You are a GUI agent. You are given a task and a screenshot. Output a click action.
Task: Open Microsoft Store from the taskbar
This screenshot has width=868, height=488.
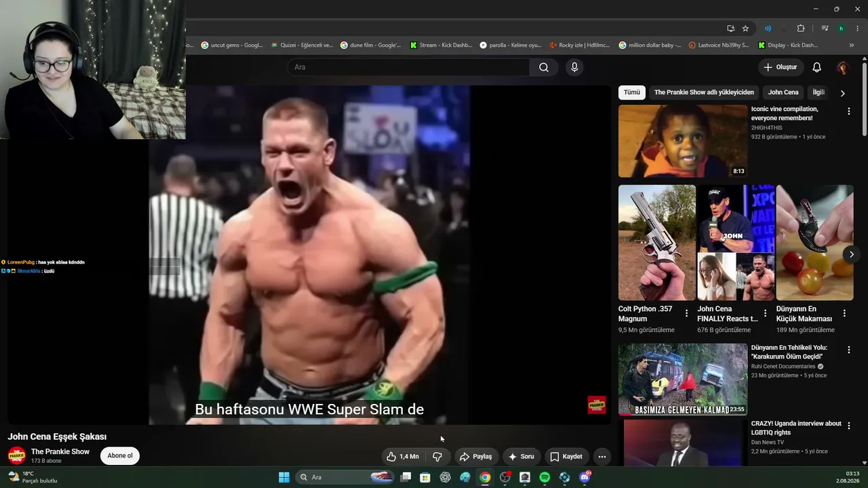[x=425, y=477]
